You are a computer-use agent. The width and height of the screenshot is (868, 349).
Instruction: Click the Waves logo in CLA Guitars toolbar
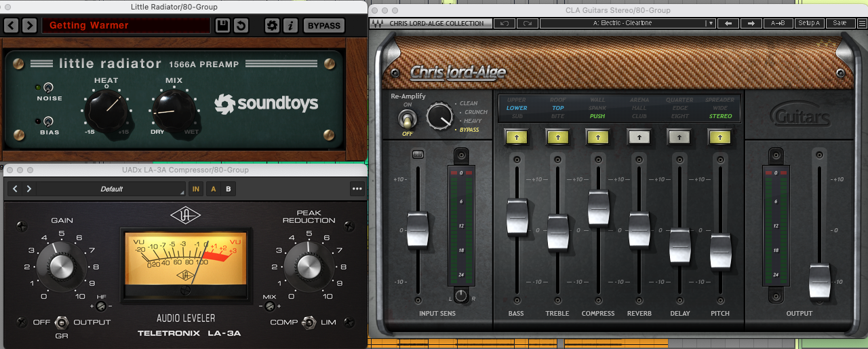[379, 23]
